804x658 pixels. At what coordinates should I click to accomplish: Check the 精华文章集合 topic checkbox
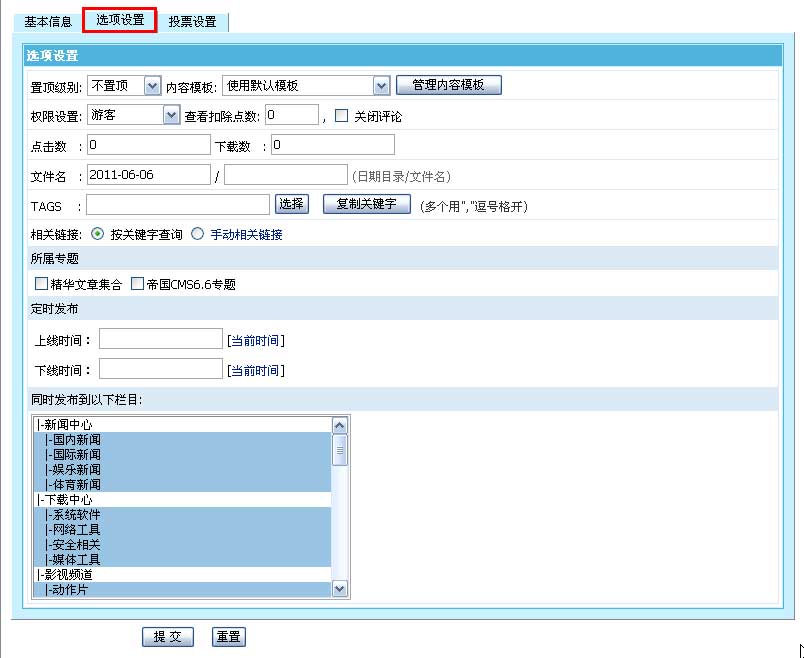click(x=41, y=285)
